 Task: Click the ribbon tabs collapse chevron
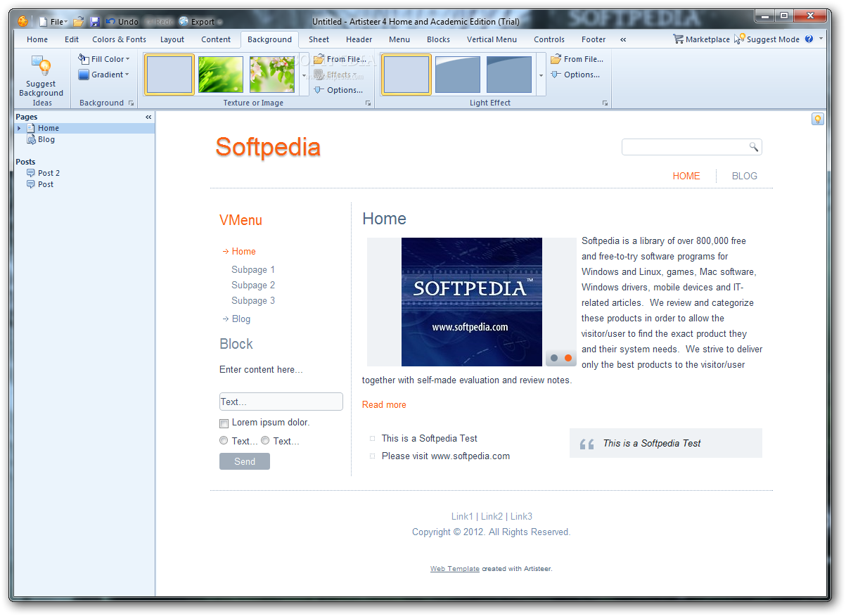point(623,39)
